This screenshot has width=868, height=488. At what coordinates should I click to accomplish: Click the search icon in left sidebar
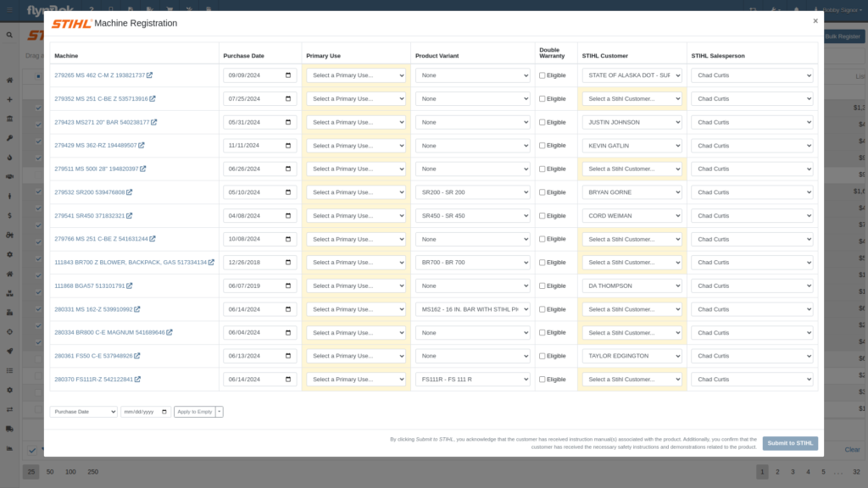point(9,35)
